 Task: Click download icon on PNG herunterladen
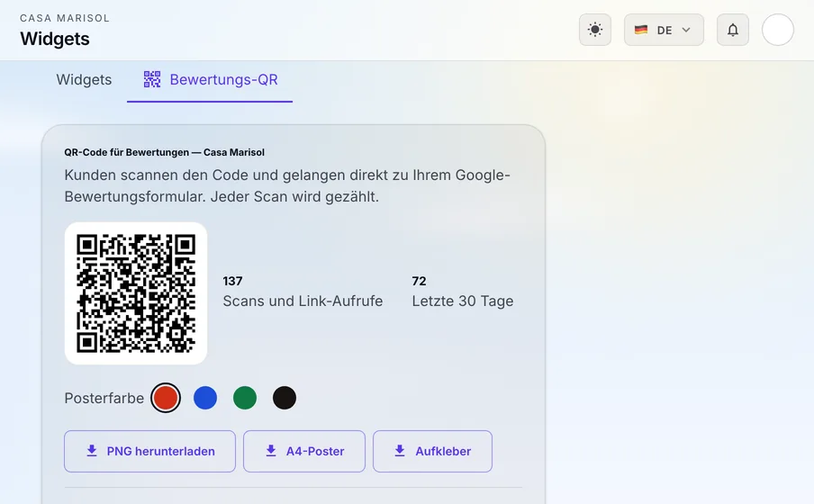(92, 451)
